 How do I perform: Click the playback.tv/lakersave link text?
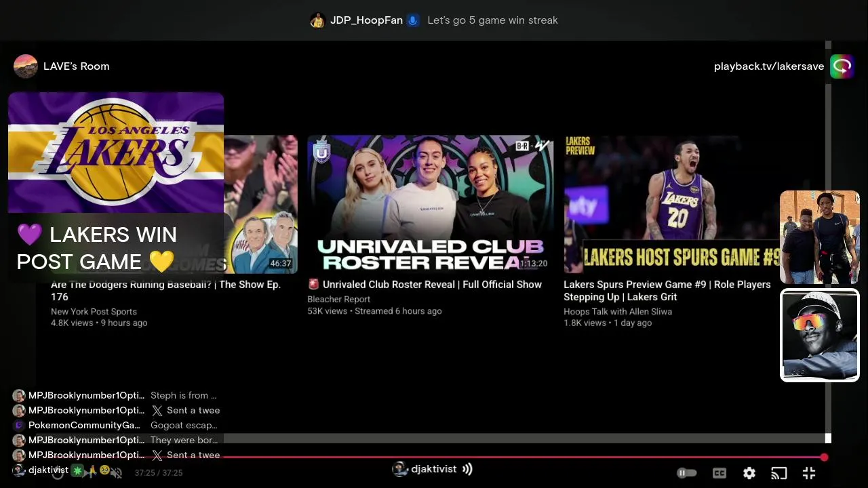(769, 66)
